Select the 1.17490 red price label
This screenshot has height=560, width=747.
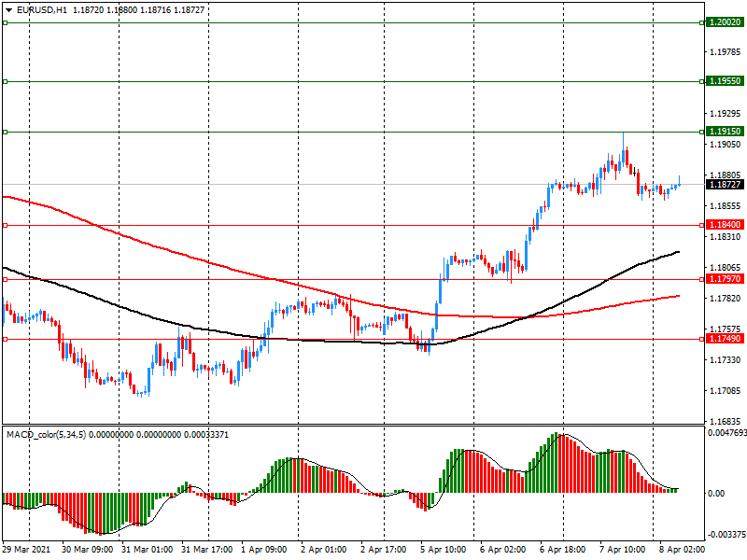click(x=725, y=339)
